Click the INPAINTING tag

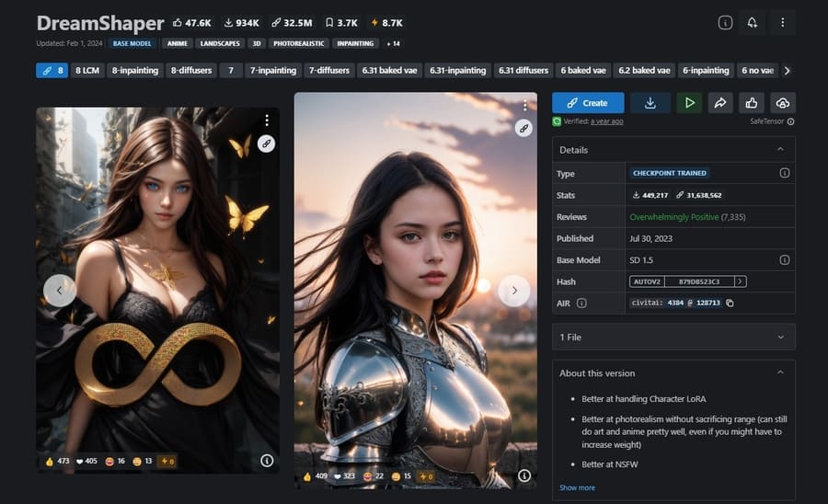click(355, 43)
